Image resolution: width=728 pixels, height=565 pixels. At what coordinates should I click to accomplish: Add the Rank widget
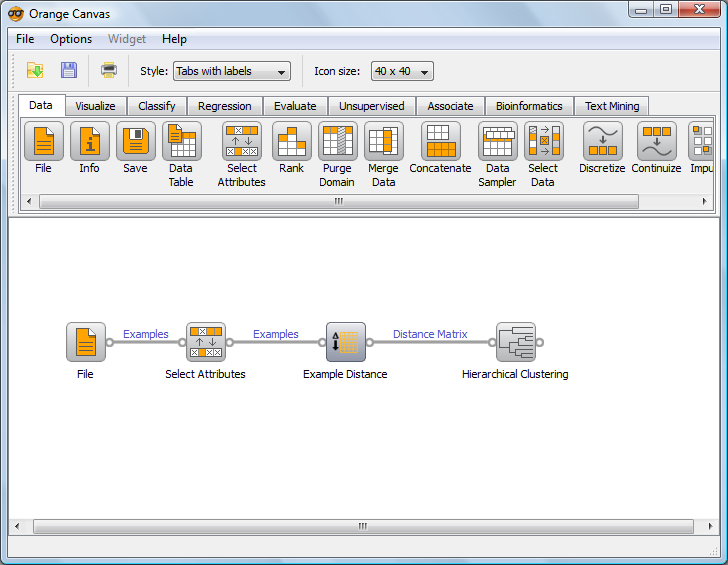click(x=292, y=141)
